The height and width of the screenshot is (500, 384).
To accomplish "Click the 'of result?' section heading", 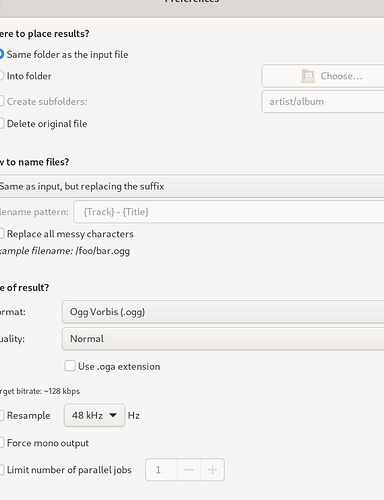I will click(x=24, y=287).
